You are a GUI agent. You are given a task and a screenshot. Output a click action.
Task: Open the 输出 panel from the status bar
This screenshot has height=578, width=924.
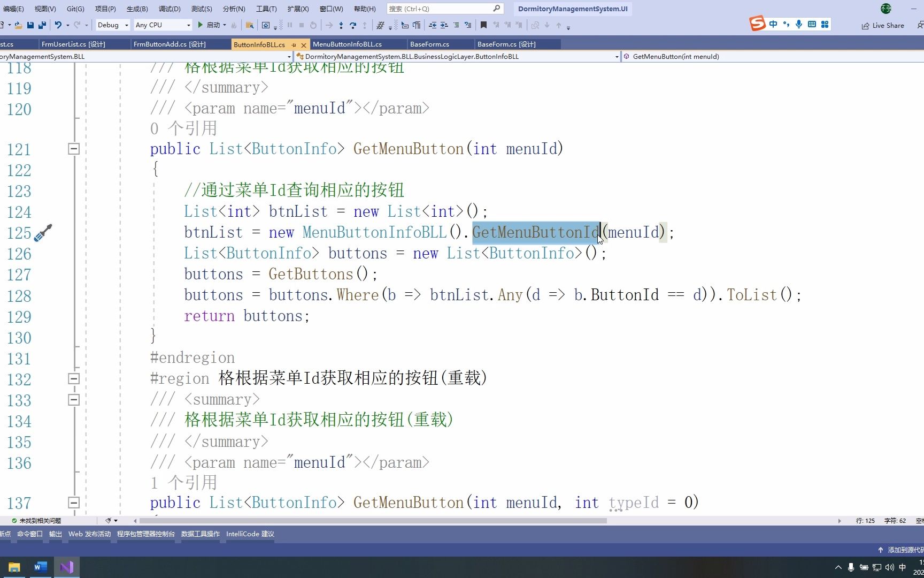[x=55, y=534]
